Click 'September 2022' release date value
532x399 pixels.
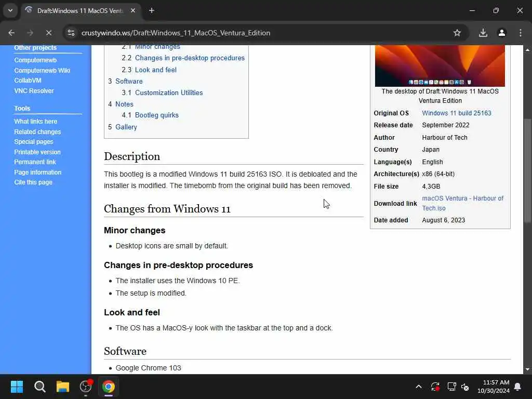click(x=445, y=125)
